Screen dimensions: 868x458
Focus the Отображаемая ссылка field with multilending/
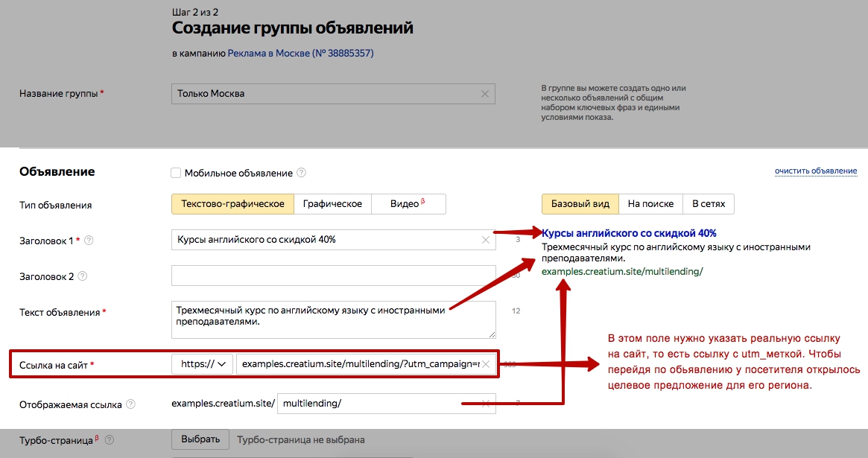coord(387,404)
